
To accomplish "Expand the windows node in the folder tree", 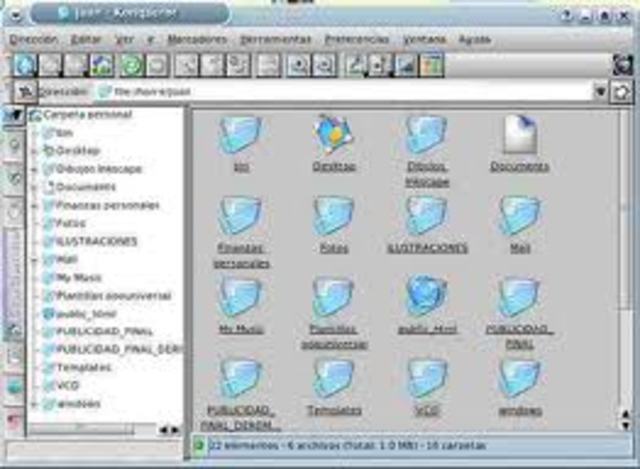I will tap(35, 404).
